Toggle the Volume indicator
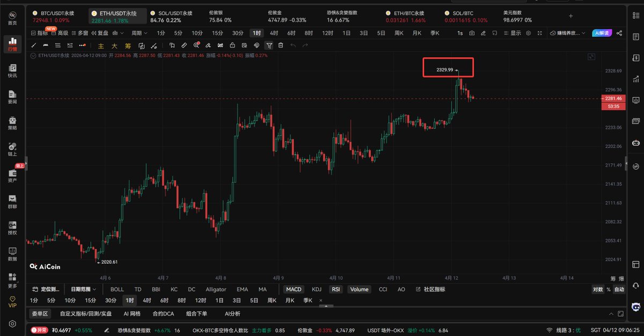Viewport: 644px width, 336px height. 359,289
